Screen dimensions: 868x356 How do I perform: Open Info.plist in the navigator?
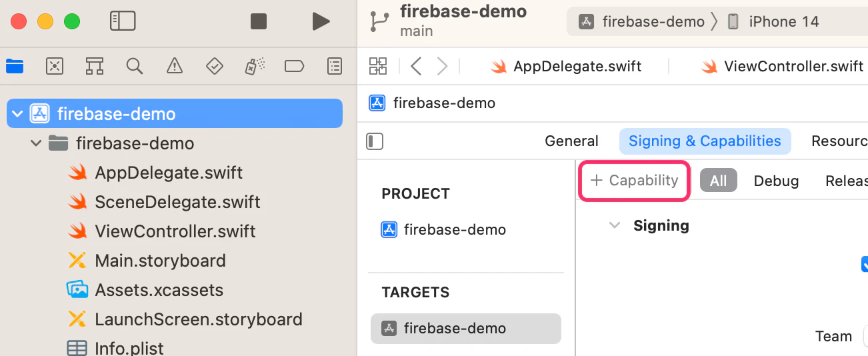(x=129, y=348)
